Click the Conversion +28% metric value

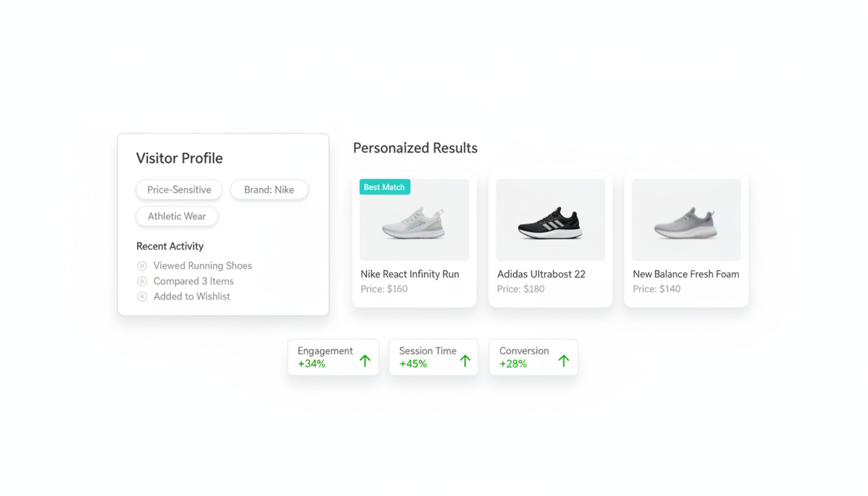click(513, 364)
